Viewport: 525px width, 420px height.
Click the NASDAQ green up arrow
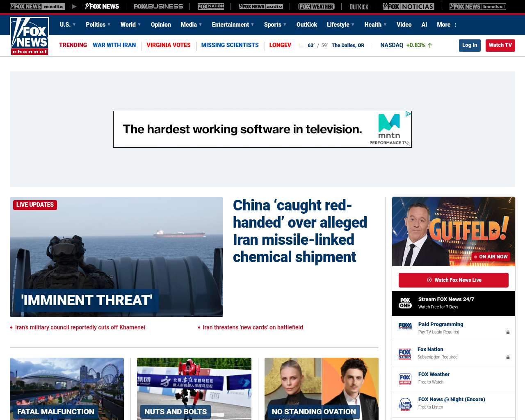tap(430, 46)
